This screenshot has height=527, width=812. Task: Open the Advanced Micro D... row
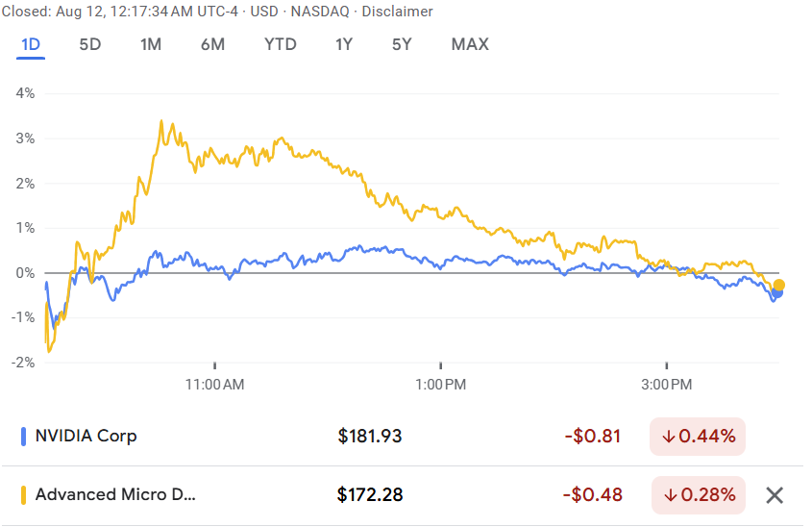point(114,495)
